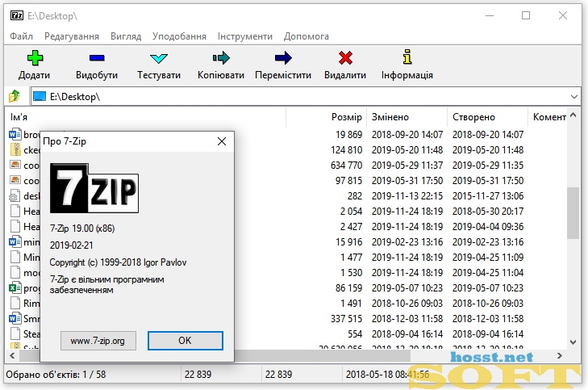This screenshot has height=390, width=588.
Task: Click the E:\Desktop\ address field
Action: [x=300, y=97]
